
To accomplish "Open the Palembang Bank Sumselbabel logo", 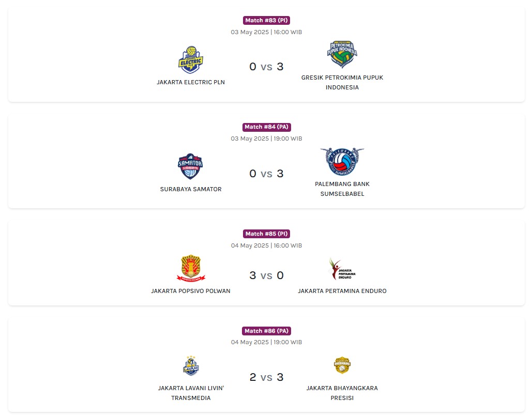I will point(342,162).
